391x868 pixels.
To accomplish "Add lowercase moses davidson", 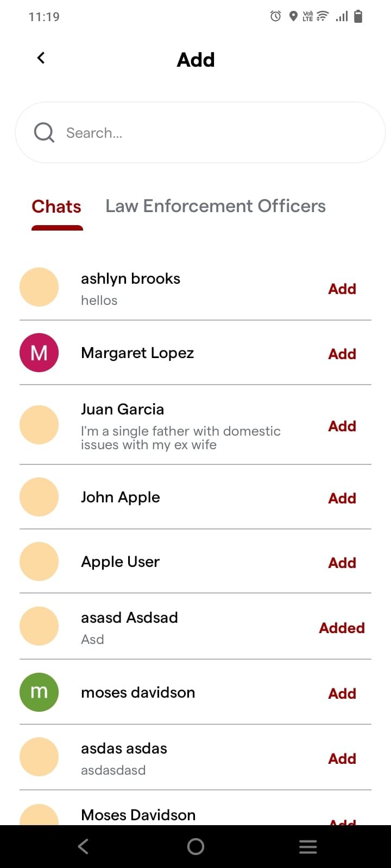I will [342, 693].
